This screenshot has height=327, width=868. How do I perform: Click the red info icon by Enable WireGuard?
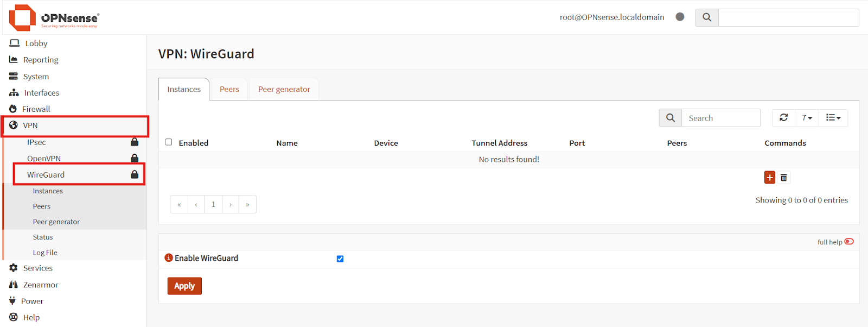tap(169, 258)
